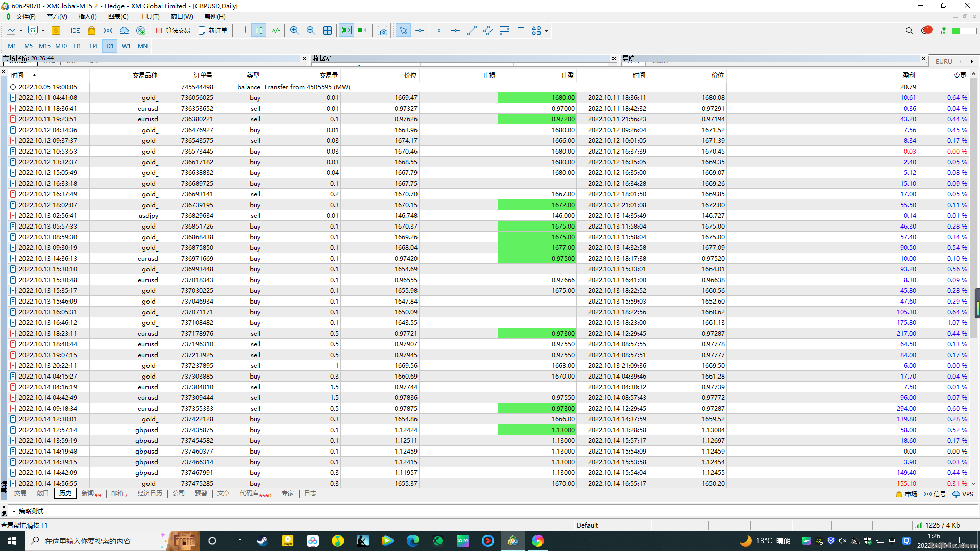Click the search magnifier in the toolbar
Image resolution: width=980 pixels, height=551 pixels.
pyautogui.click(x=909, y=31)
